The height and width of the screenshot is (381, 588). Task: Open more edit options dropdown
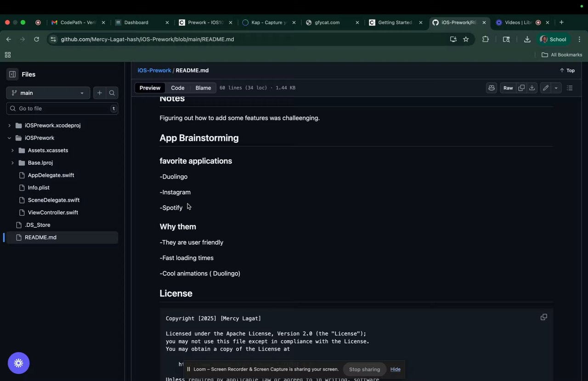click(556, 88)
